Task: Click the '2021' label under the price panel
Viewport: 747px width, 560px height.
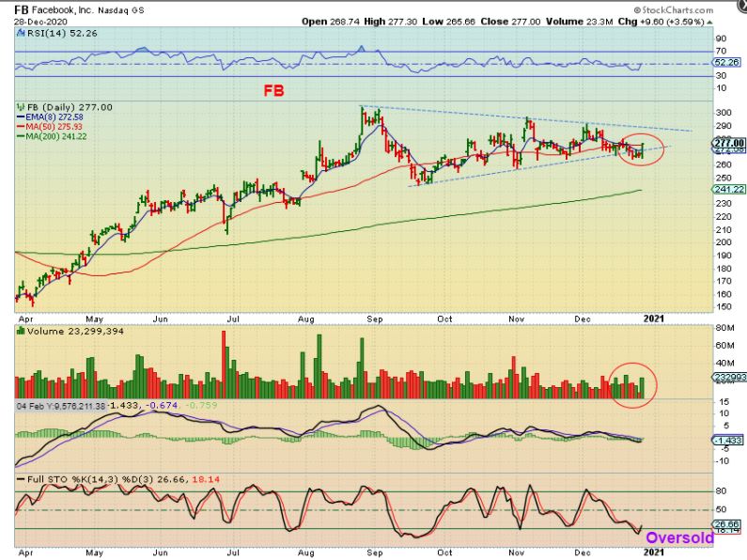Action: (x=654, y=319)
